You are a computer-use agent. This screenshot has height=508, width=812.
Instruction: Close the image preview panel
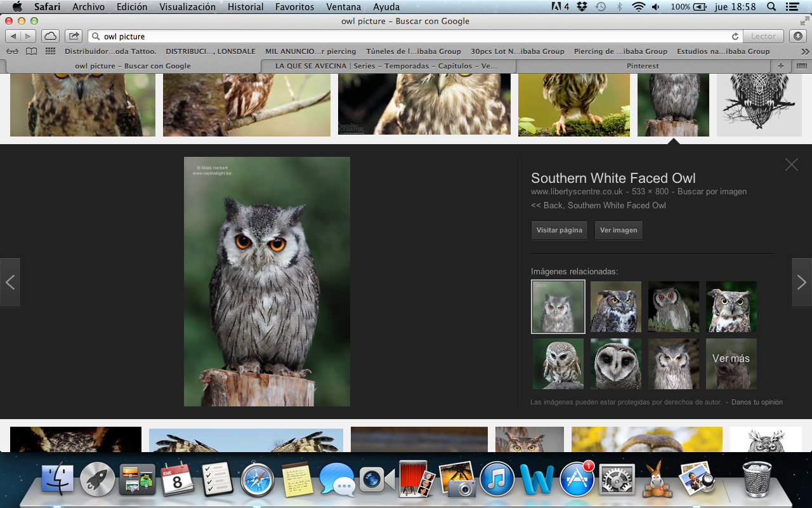(791, 164)
